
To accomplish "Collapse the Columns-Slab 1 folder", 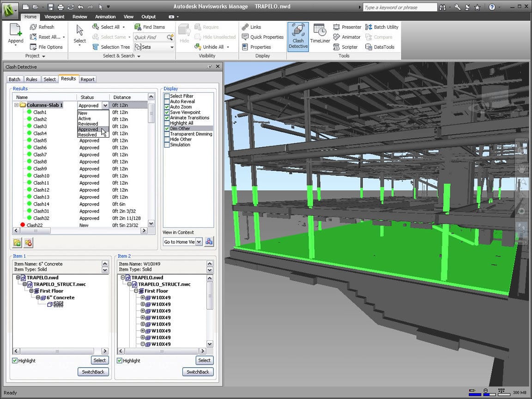I will pyautogui.click(x=17, y=105).
